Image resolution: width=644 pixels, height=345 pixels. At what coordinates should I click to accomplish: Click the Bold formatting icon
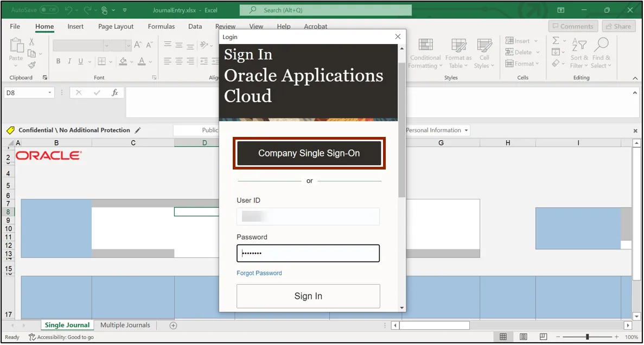pyautogui.click(x=59, y=61)
